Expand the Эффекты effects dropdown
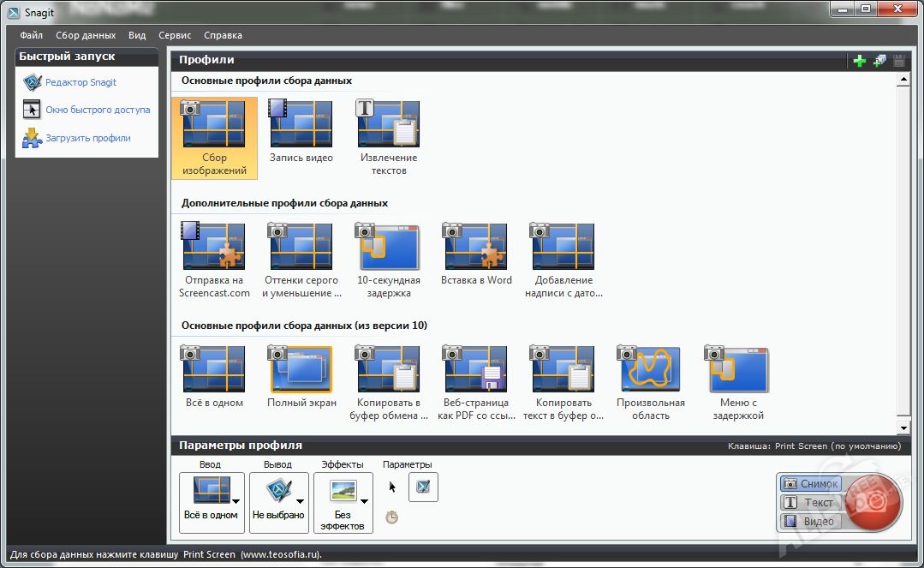The image size is (924, 568). pyautogui.click(x=364, y=502)
